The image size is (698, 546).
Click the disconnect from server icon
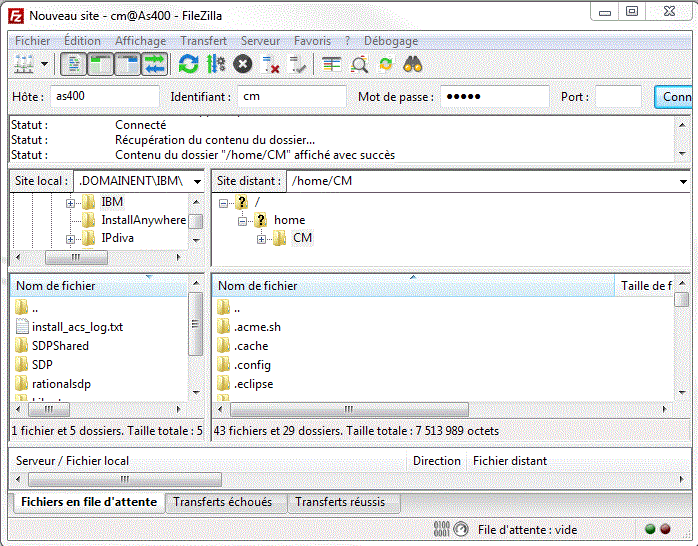tap(271, 64)
